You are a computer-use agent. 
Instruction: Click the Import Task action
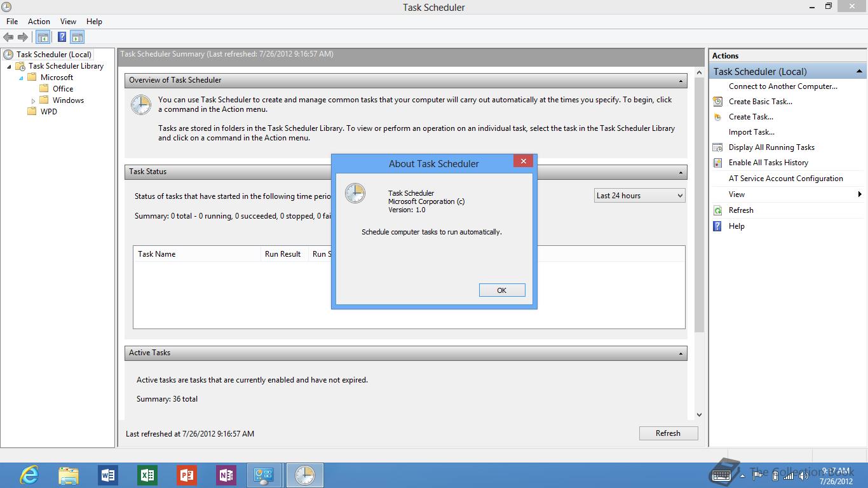[752, 132]
